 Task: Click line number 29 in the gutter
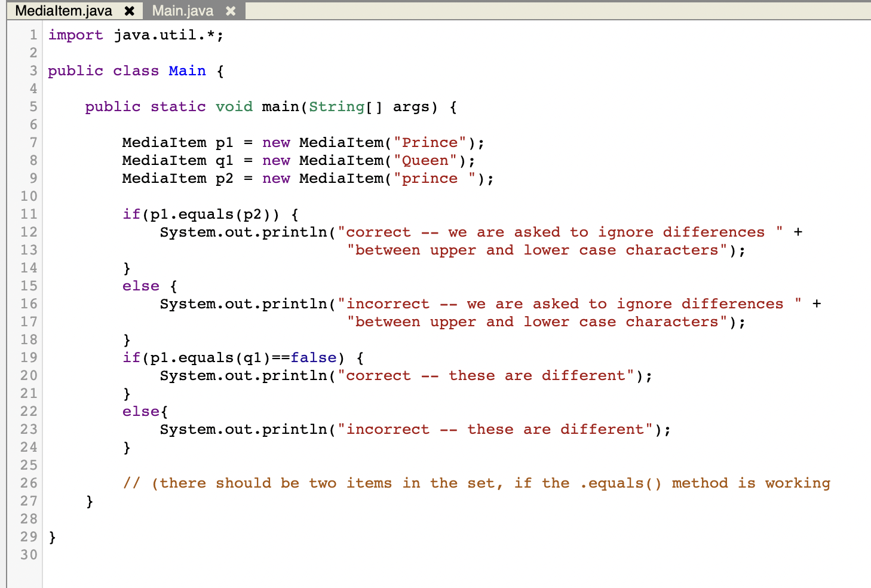(x=28, y=537)
